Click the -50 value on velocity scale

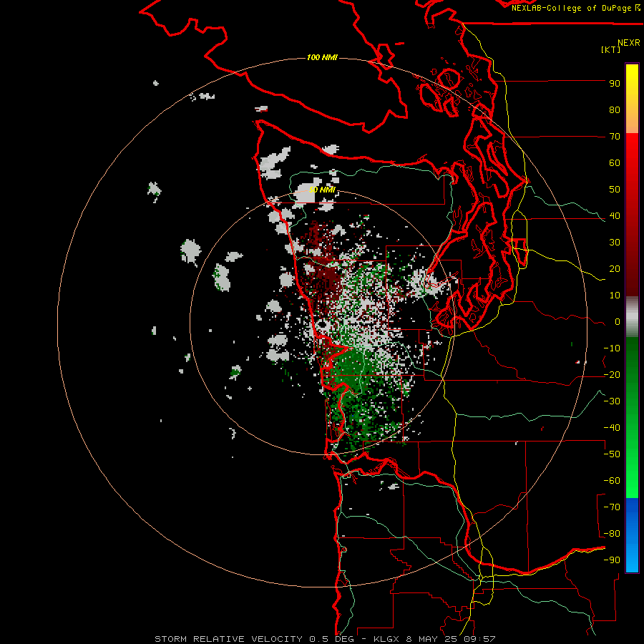[612, 454]
